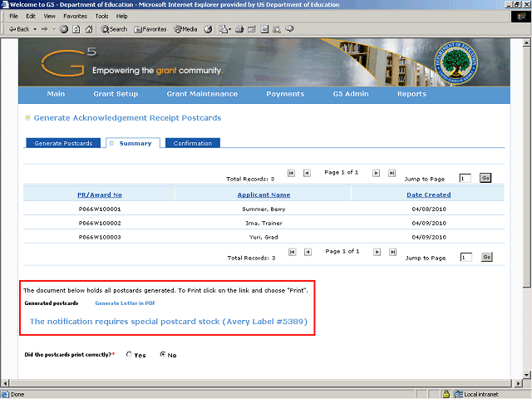This screenshot has width=532, height=399.
Task: Open Reports navigation item
Action: click(412, 94)
